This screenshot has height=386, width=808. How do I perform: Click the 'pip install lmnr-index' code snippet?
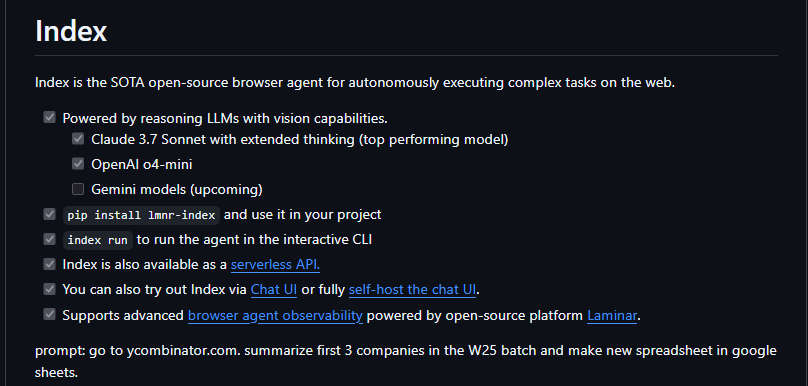click(141, 215)
